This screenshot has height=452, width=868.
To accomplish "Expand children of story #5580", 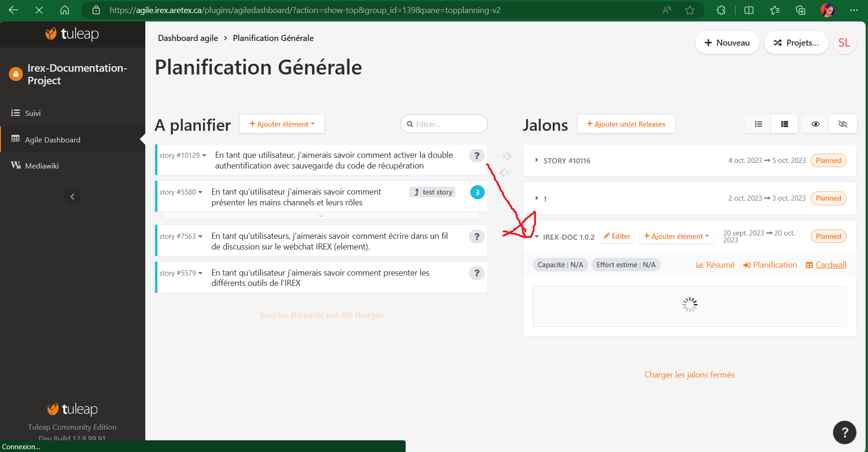I will click(x=321, y=216).
